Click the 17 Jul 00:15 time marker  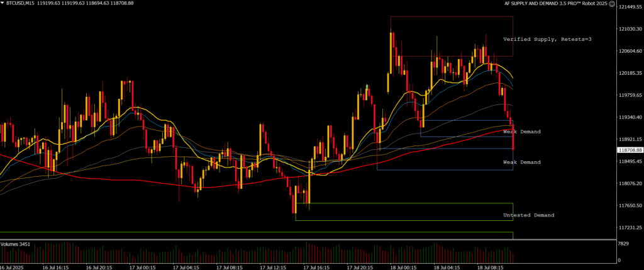click(x=143, y=267)
